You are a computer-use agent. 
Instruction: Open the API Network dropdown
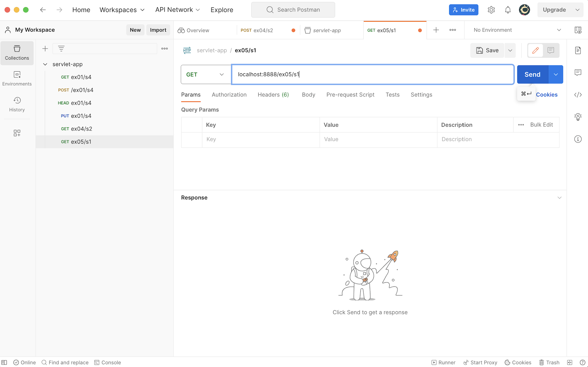coord(177,10)
